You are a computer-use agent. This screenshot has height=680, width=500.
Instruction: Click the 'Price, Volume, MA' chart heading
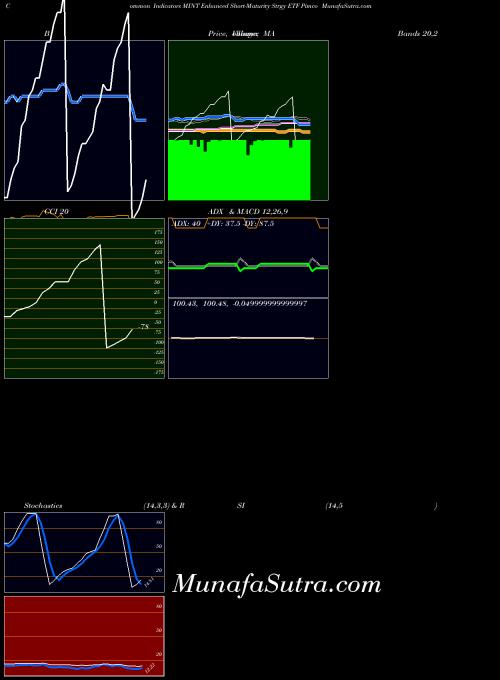pos(241,33)
